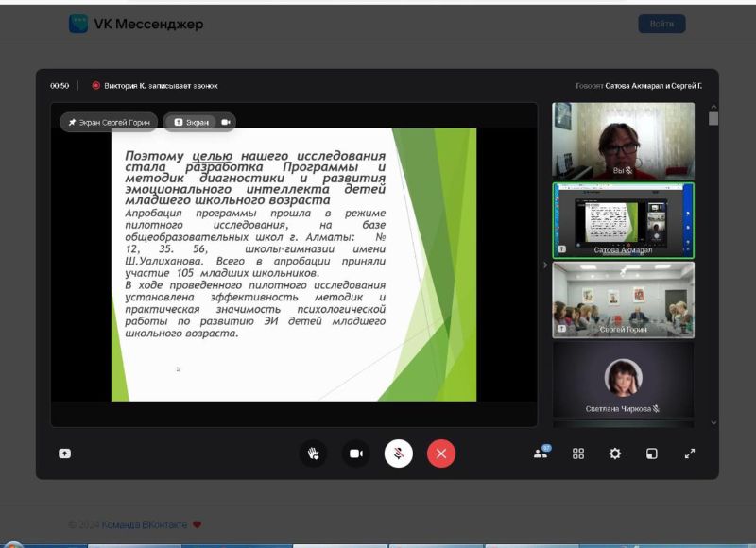Enter fullscreen mode
Image resolution: width=756 pixels, height=548 pixels.
click(689, 454)
